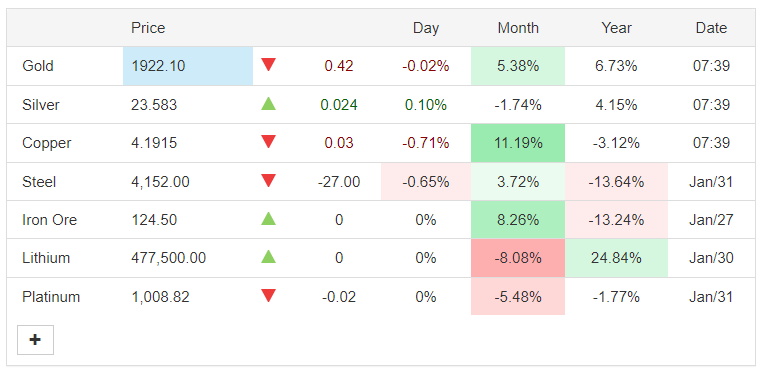Click the red down arrow beside Gold
This screenshot has height=374, width=764.
pyautogui.click(x=268, y=65)
